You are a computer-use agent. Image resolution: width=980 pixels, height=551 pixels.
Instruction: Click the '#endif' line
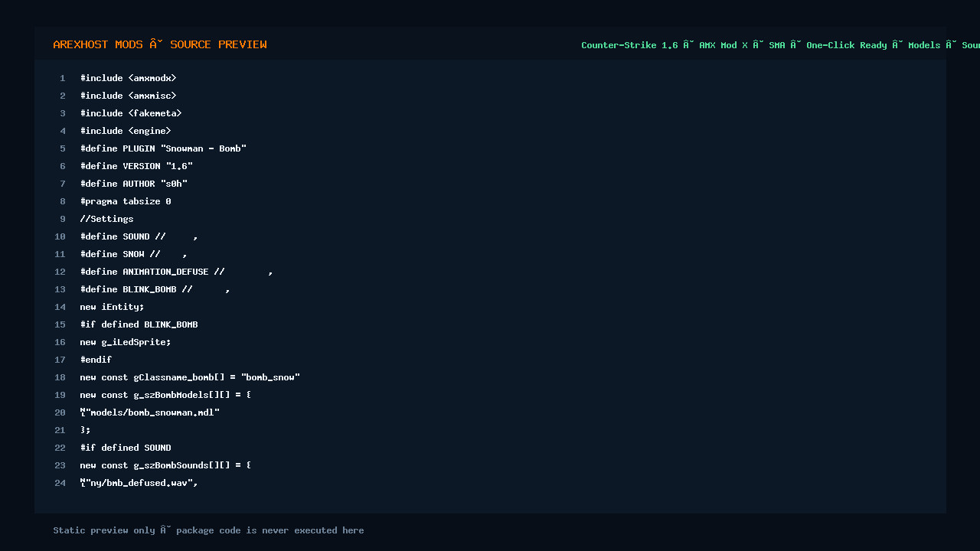click(96, 360)
